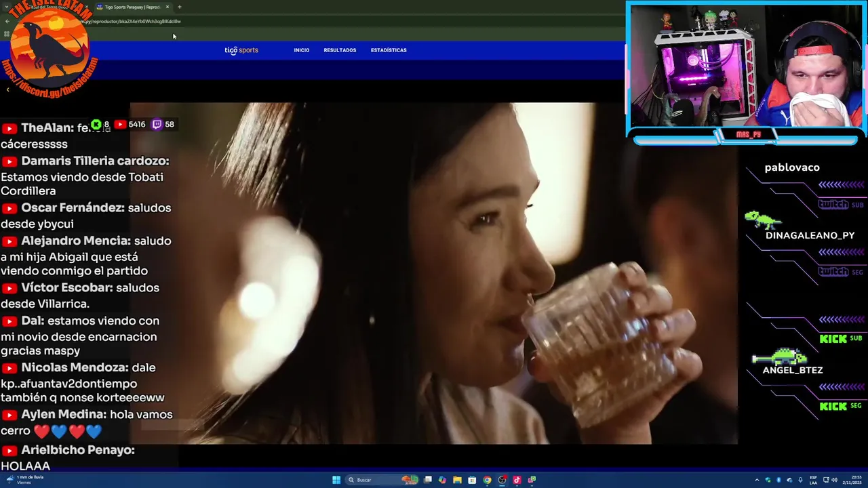The image size is (868, 488).
Task: Click the YouTube viewer count 5416
Action: (x=130, y=125)
